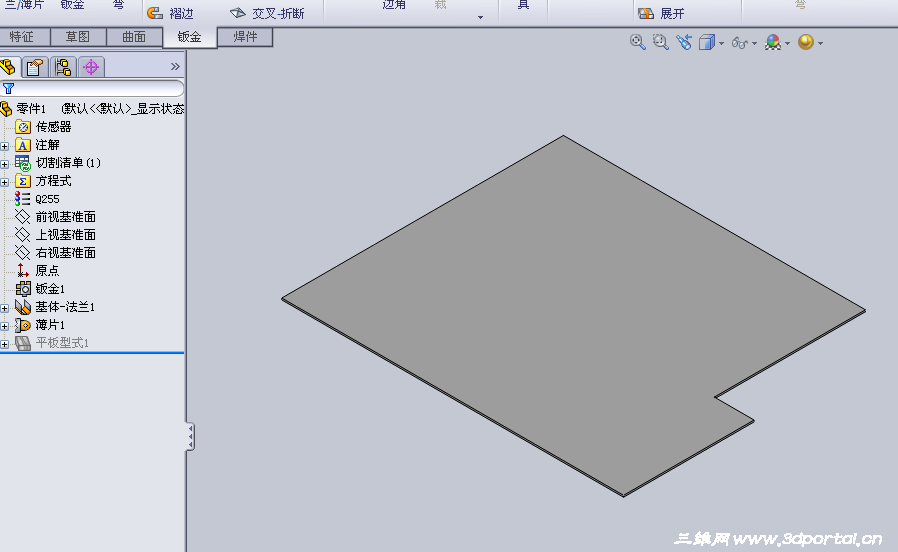Switch to the 特征 tab
Image resolution: width=898 pixels, height=552 pixels.
pyautogui.click(x=22, y=37)
